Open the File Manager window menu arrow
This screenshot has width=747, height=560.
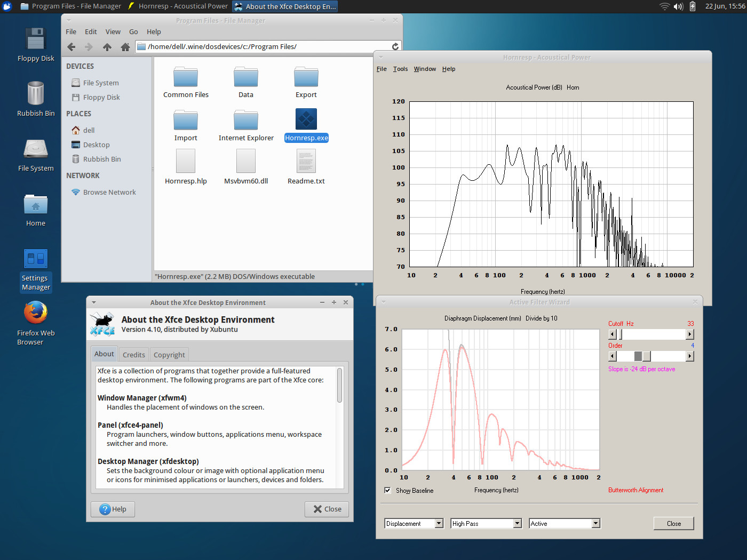click(x=69, y=20)
